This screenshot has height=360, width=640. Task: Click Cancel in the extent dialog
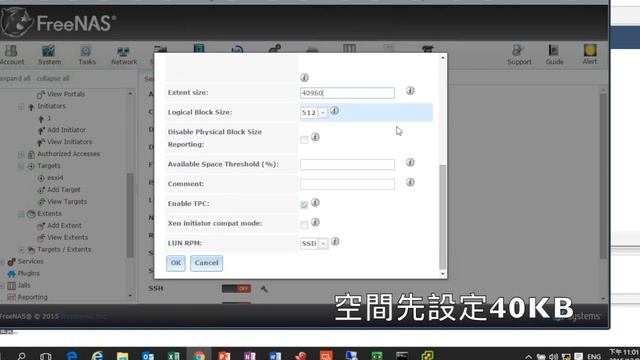point(206,263)
